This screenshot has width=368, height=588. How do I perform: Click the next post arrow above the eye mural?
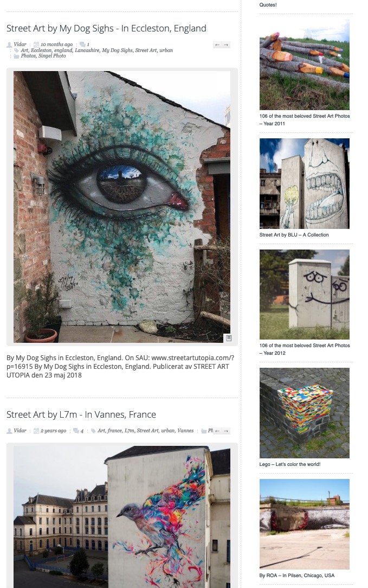226,45
